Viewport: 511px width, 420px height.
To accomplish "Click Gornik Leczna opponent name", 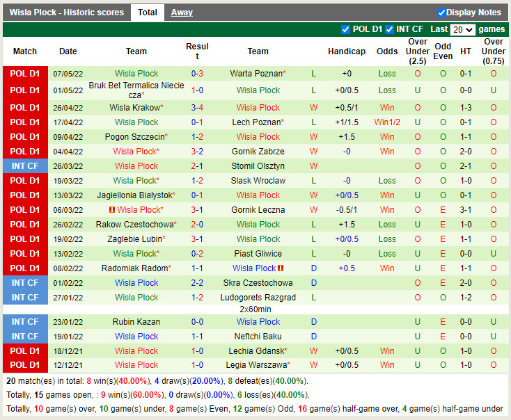I will tap(258, 210).
